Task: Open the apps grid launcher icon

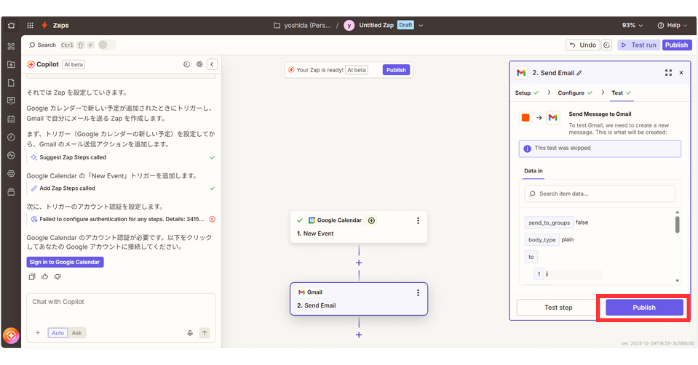Action: (x=30, y=25)
